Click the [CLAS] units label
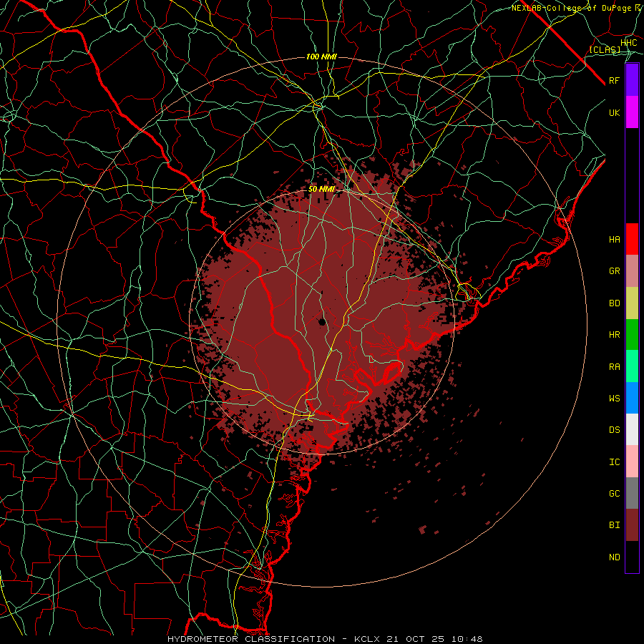Screen dimensions: 644x644 click(x=605, y=49)
